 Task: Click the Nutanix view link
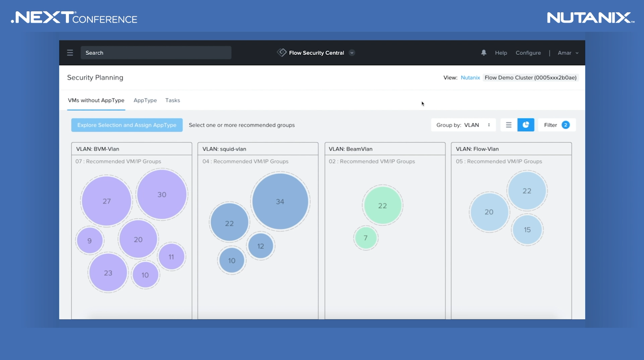pos(470,78)
